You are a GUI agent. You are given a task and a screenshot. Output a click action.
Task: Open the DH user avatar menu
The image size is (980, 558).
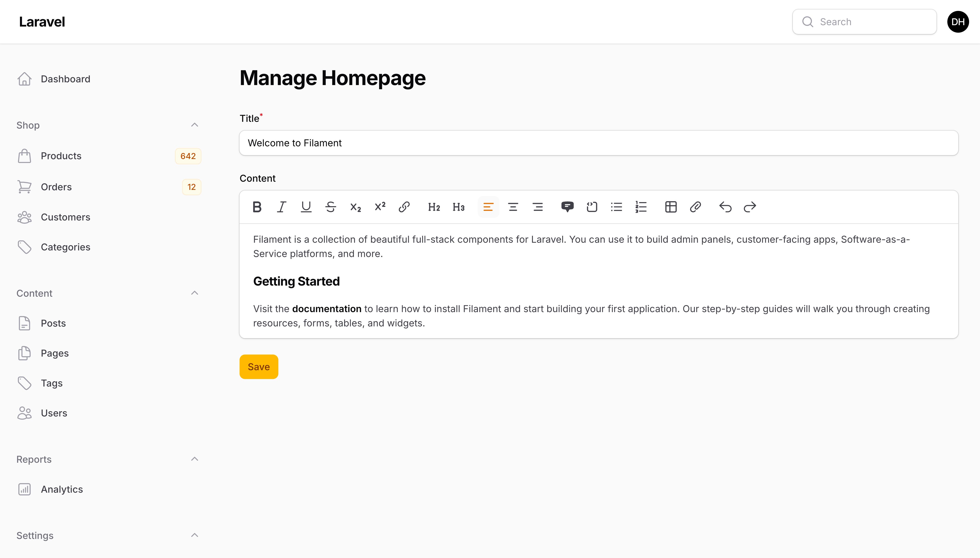(958, 22)
